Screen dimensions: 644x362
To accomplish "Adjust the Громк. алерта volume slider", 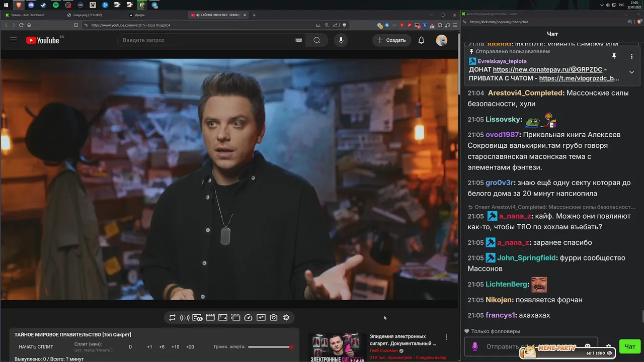I will coord(270,347).
